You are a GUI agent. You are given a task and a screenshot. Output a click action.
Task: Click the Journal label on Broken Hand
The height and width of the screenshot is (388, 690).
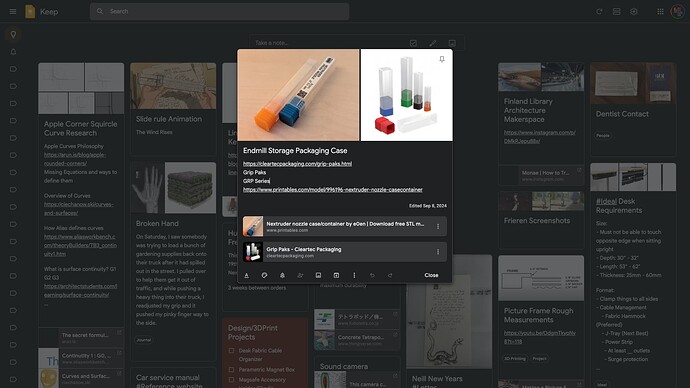(143, 340)
